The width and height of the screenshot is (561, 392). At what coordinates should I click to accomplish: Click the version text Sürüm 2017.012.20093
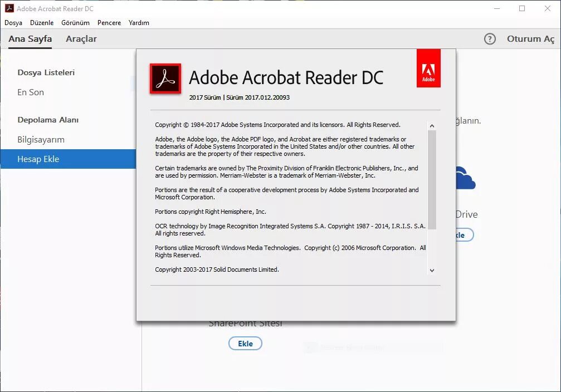258,97
